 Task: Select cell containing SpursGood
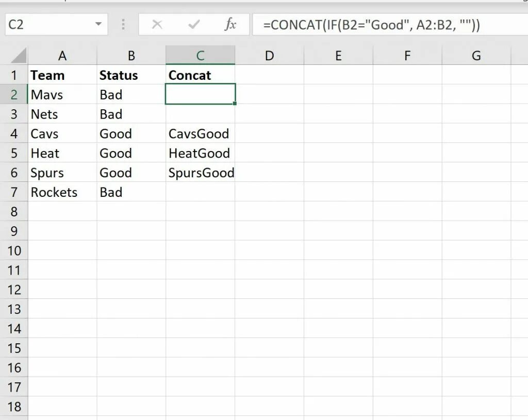coord(201,173)
